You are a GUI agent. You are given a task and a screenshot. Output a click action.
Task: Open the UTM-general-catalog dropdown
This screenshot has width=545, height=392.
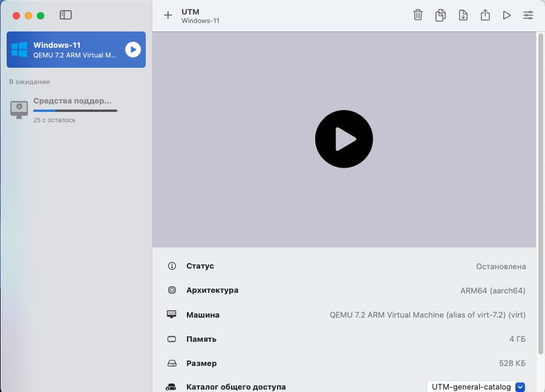point(471,387)
